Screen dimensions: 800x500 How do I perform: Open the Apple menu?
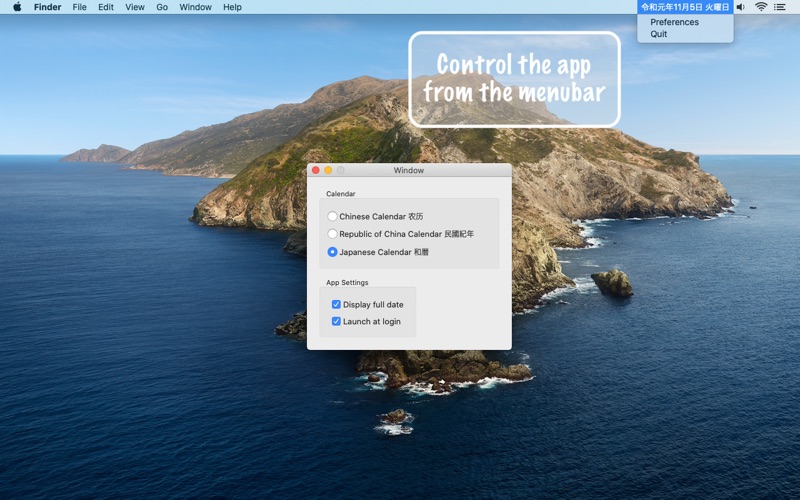(17, 7)
